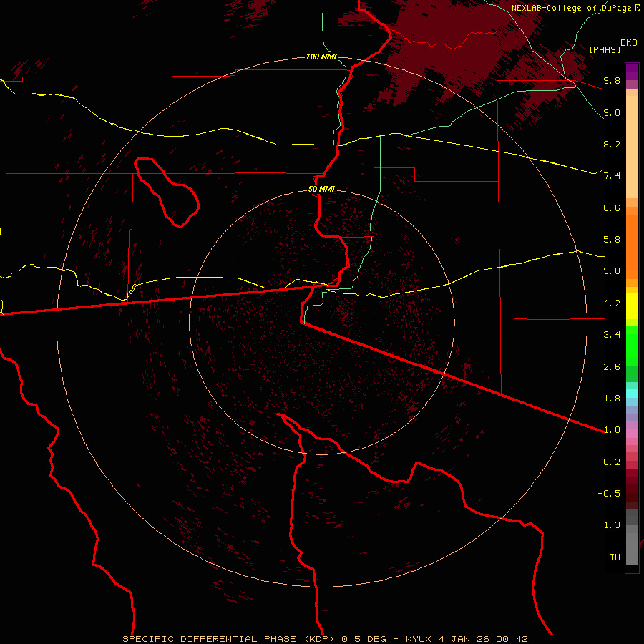
Task: Click the 2.6 value on color scale
Action: (612, 367)
